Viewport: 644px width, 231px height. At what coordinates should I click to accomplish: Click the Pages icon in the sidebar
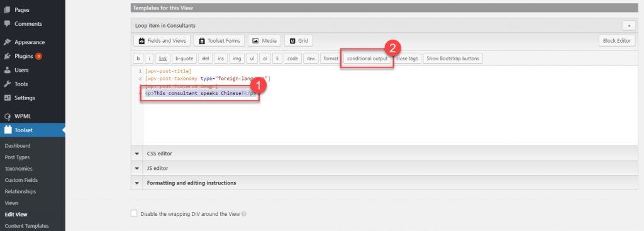tap(8, 10)
